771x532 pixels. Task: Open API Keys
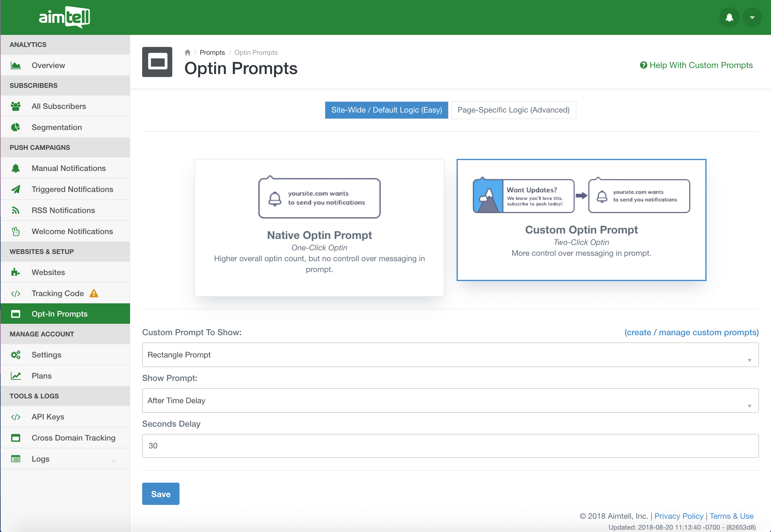[x=65, y=417]
